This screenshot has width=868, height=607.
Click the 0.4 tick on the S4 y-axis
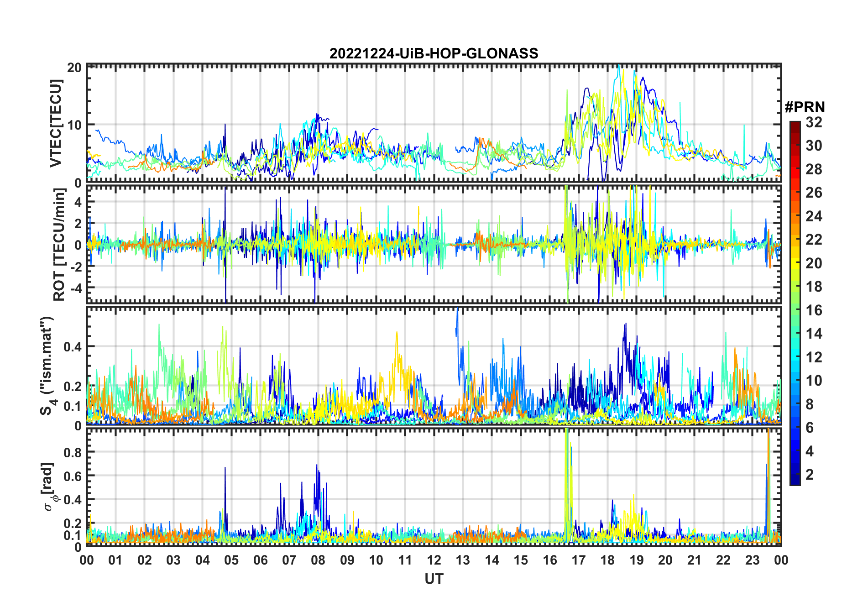click(x=72, y=347)
